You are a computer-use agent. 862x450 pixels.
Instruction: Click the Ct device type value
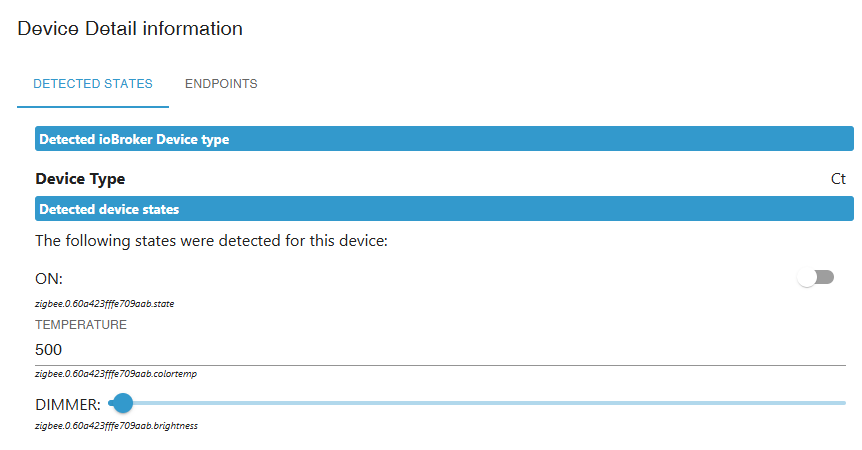[838, 179]
